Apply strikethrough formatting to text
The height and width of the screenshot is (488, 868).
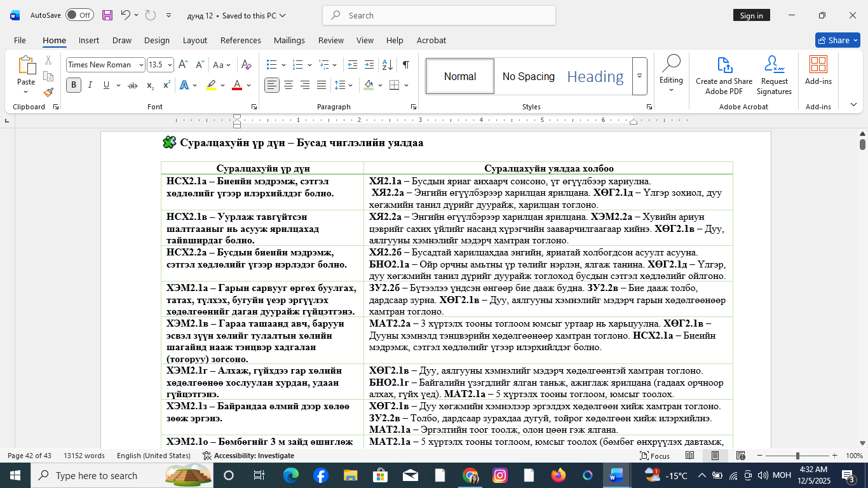tap(133, 85)
